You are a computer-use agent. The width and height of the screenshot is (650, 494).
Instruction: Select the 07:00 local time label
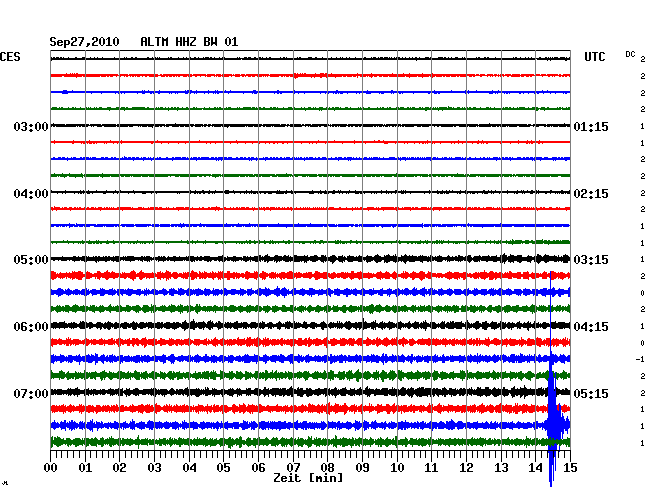coord(31,393)
